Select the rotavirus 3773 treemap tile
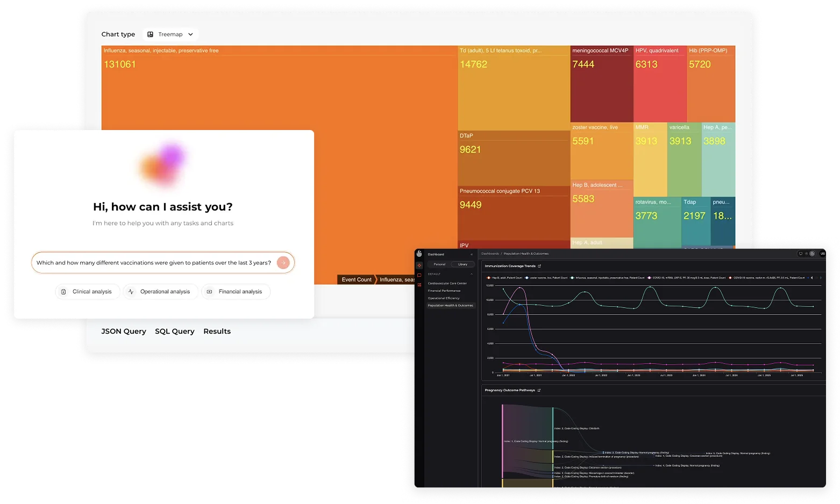The width and height of the screenshot is (840, 504). (657, 223)
